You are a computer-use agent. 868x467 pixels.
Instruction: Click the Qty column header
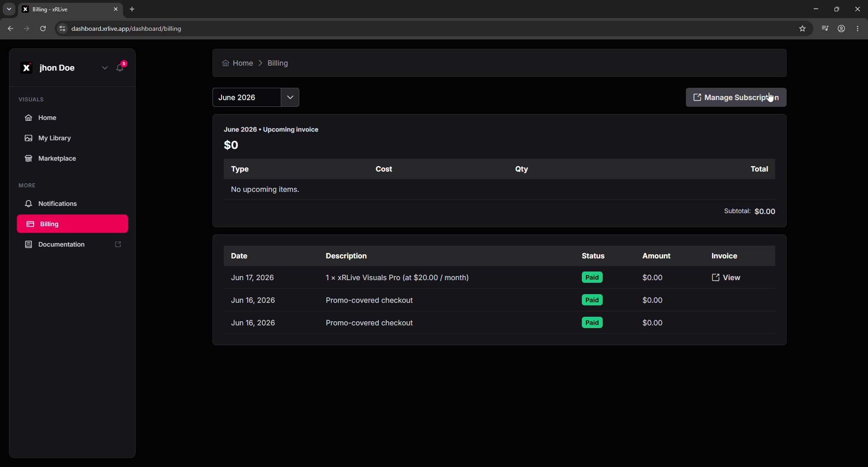click(522, 169)
